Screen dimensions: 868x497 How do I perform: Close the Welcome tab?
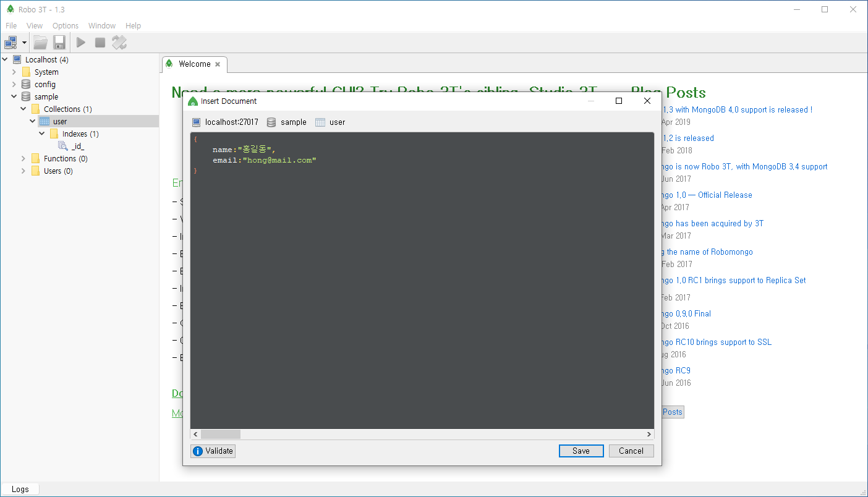(218, 64)
